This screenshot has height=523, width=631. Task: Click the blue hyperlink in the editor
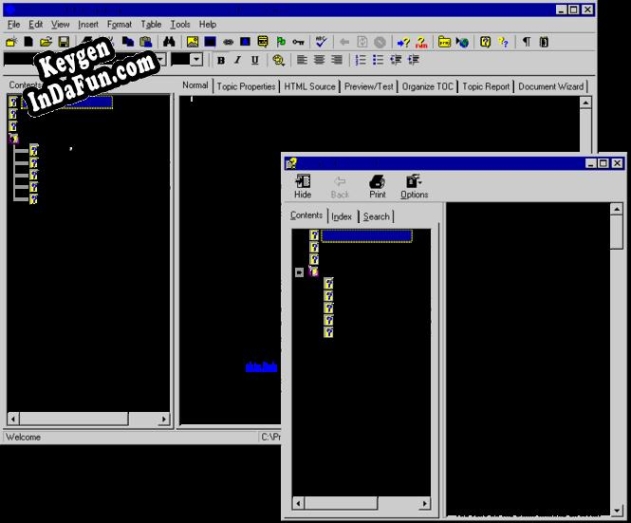pos(262,367)
